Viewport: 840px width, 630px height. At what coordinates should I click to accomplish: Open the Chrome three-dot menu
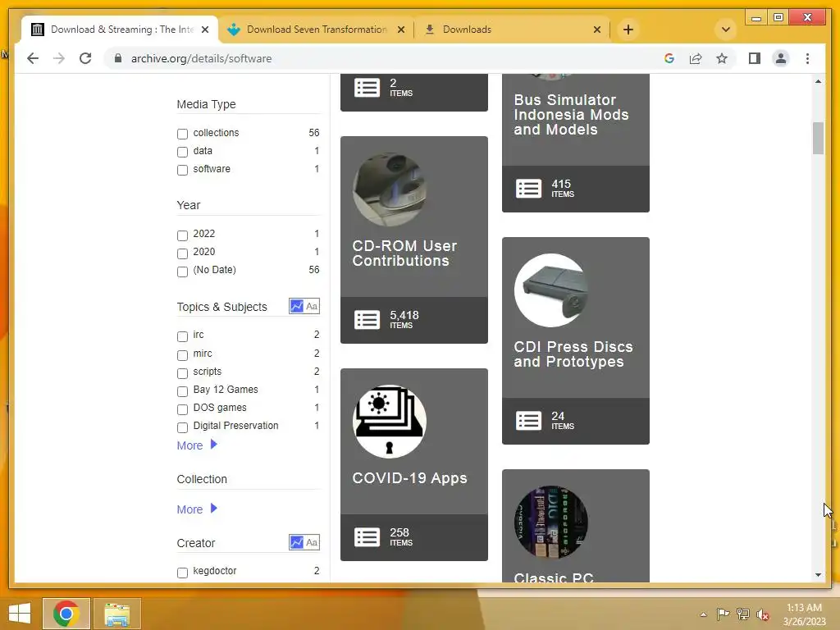tap(807, 58)
